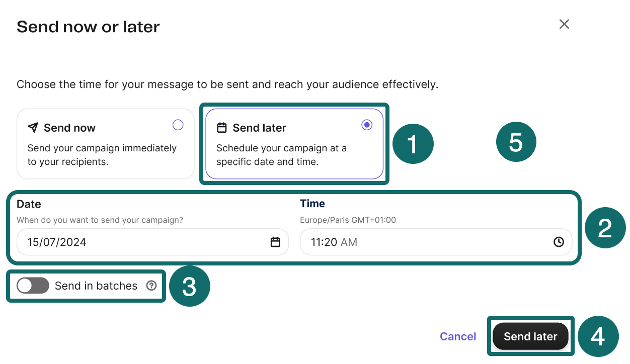Open the calendar picker in the date field
Image resolution: width=630 pixels, height=364 pixels.
pyautogui.click(x=275, y=242)
